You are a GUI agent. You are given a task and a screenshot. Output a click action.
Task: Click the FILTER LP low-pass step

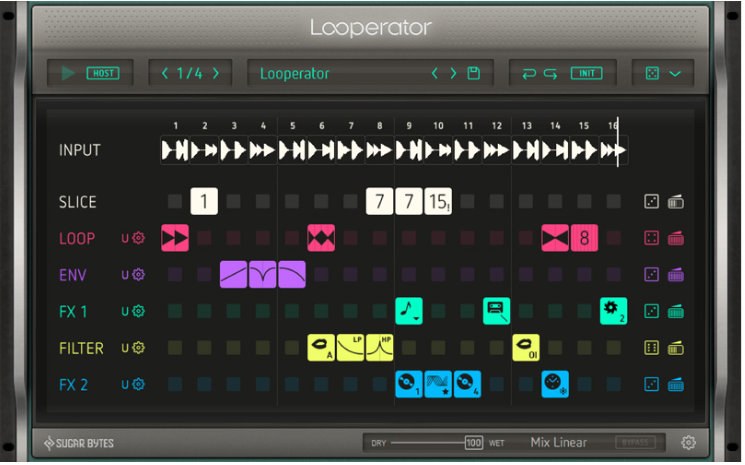point(350,348)
